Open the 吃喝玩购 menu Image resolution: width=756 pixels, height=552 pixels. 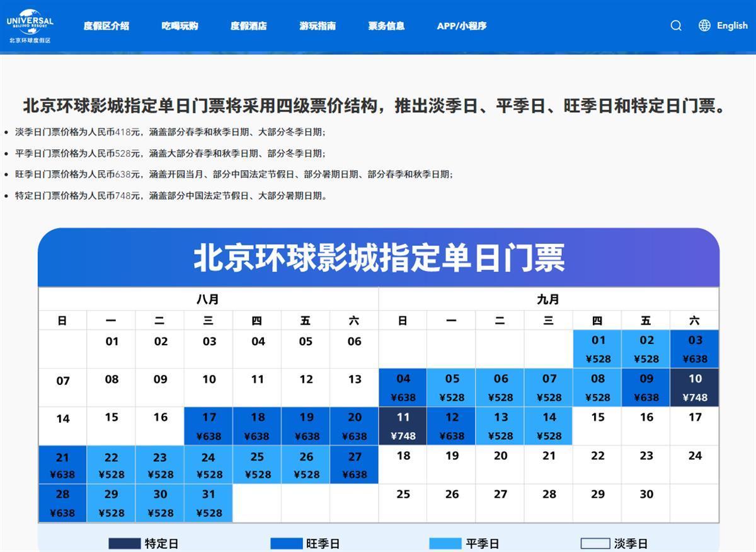[x=180, y=26]
